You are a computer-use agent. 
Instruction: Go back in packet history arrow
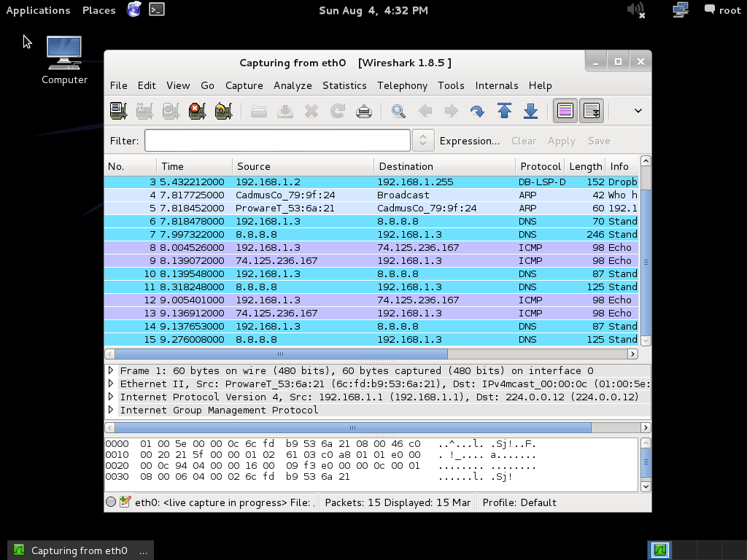click(425, 111)
